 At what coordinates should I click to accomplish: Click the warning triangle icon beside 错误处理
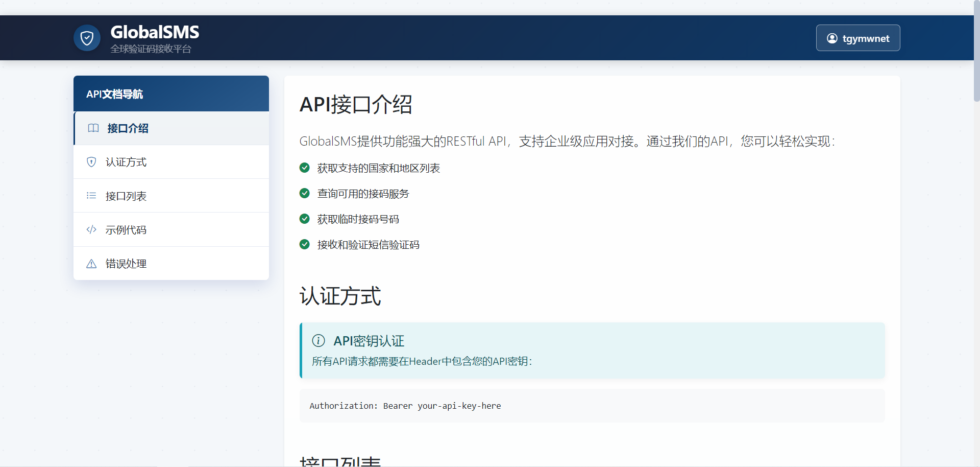91,264
